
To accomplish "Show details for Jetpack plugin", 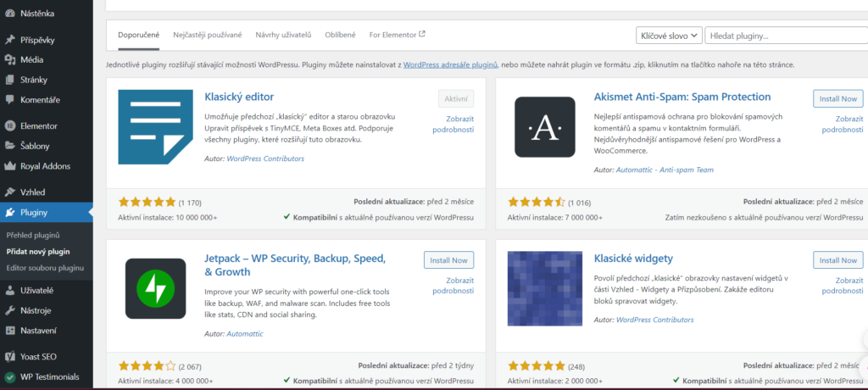I will pyautogui.click(x=453, y=286).
